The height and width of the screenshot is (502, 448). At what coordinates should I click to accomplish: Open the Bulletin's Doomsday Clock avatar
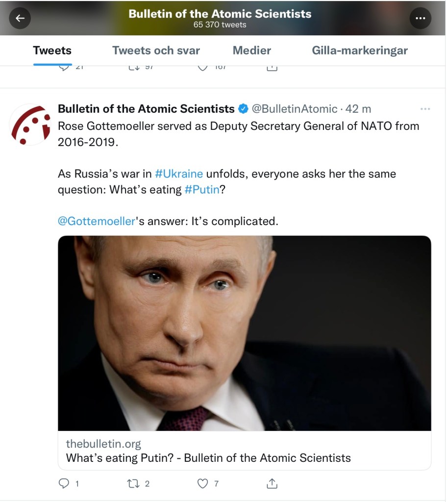click(x=30, y=125)
